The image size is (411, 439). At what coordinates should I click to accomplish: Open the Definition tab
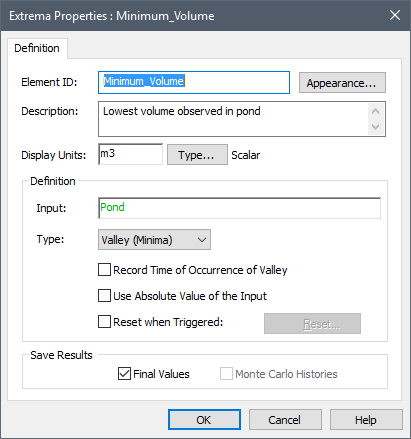pos(37,48)
